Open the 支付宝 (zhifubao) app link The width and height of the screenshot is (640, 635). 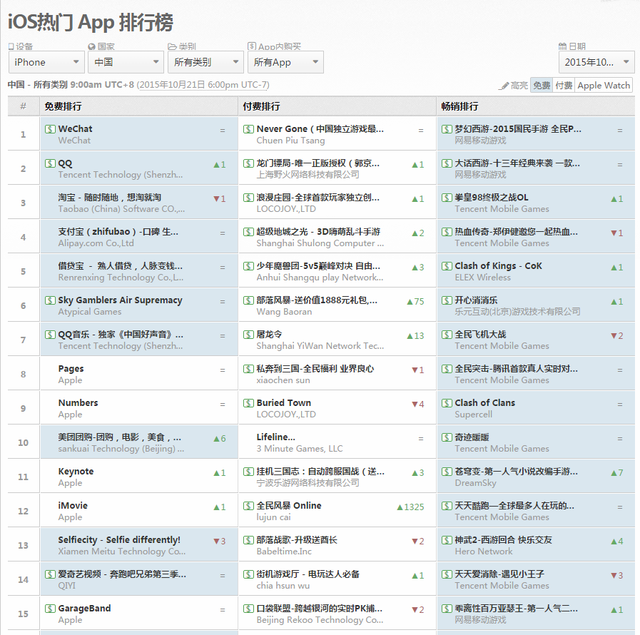(118, 232)
